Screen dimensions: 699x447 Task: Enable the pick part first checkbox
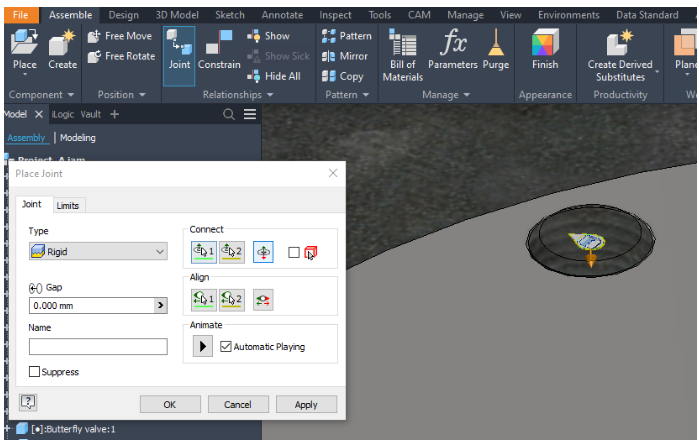click(293, 253)
